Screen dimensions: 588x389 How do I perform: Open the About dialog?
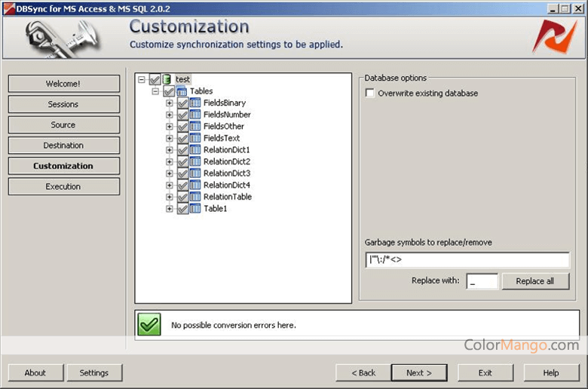click(35, 373)
